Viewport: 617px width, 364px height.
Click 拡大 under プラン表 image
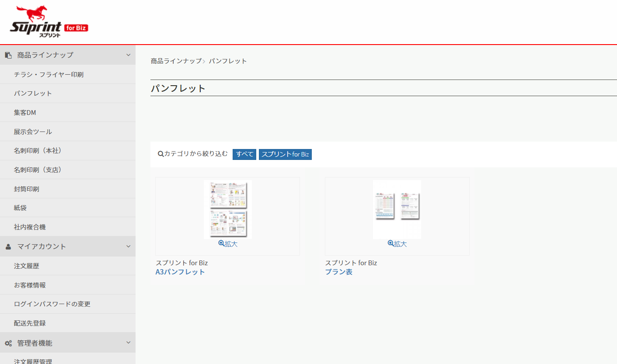tap(401, 244)
